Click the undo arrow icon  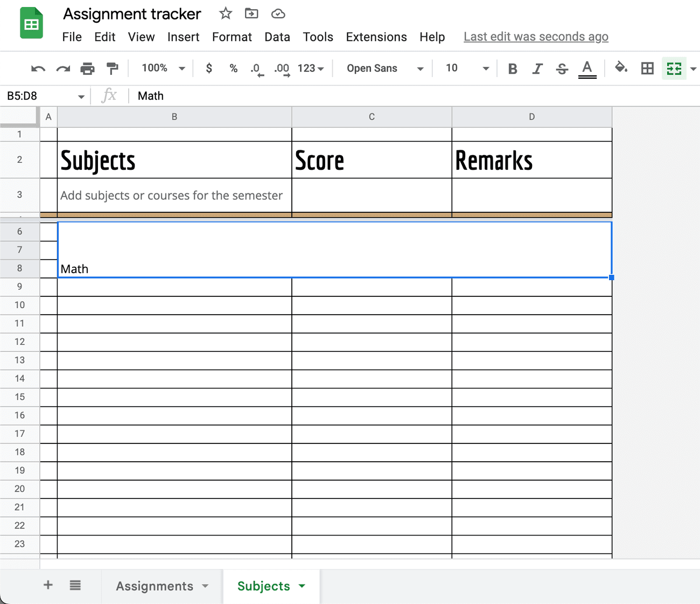click(x=38, y=68)
